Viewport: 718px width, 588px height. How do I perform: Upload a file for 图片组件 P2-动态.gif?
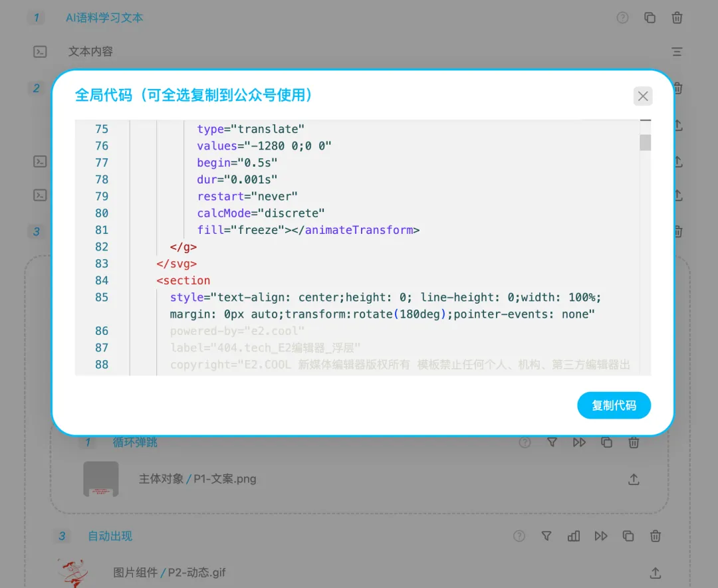tap(656, 573)
